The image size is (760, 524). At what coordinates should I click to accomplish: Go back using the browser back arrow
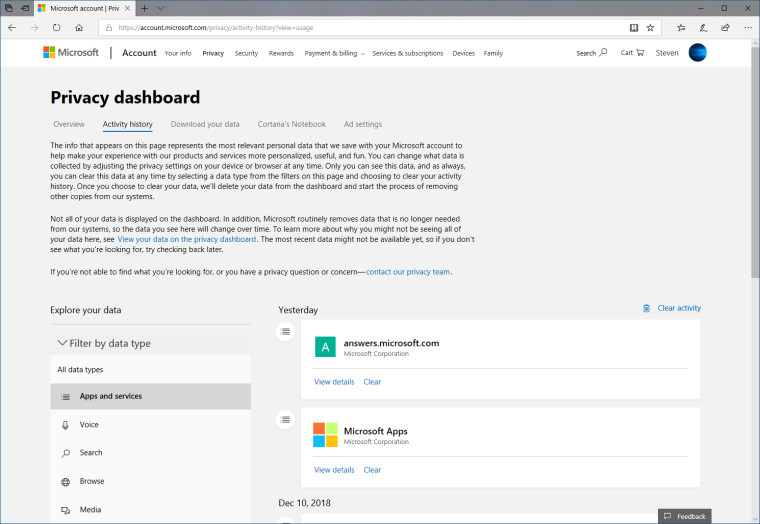(12, 28)
